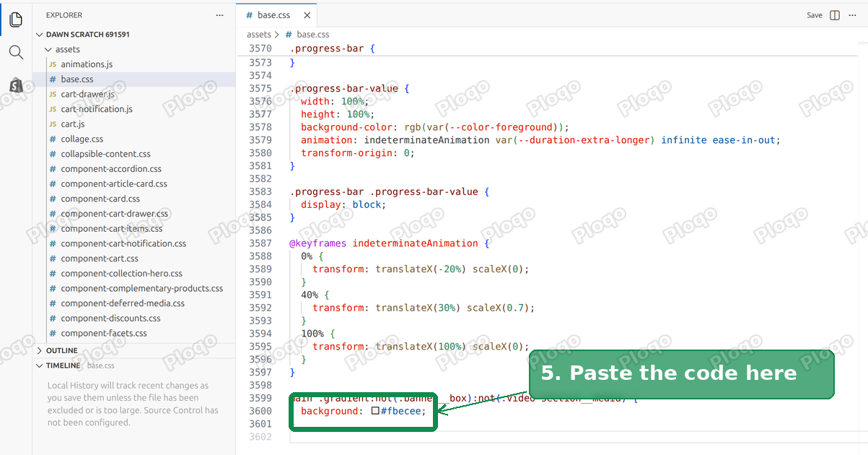Open component-collection-hero.css file
Viewport: 868px width, 455px height.
click(134, 273)
